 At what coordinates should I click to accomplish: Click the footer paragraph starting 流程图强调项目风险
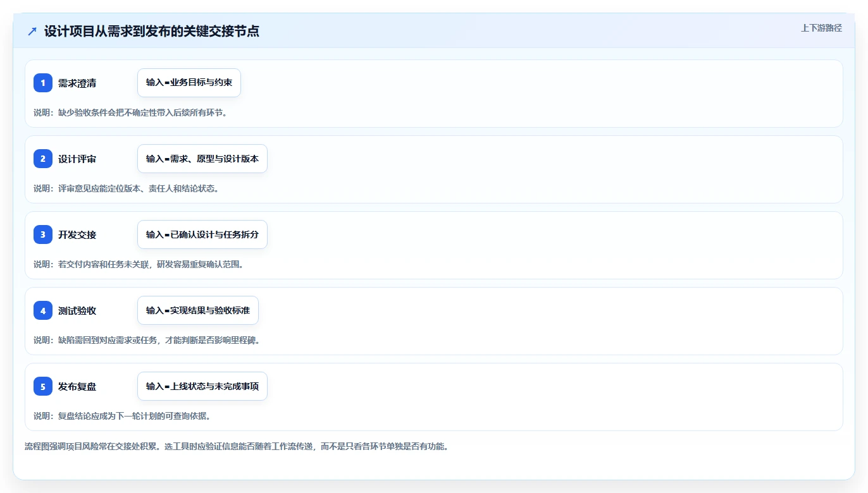coord(237,446)
